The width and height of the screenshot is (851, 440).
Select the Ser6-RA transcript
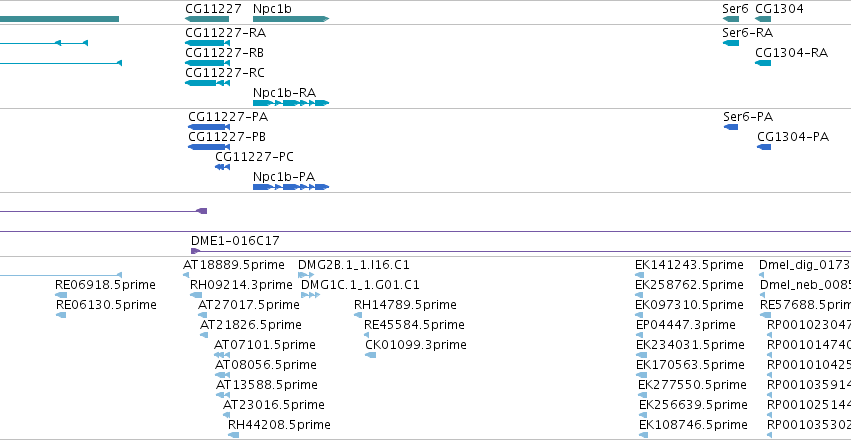pos(731,43)
